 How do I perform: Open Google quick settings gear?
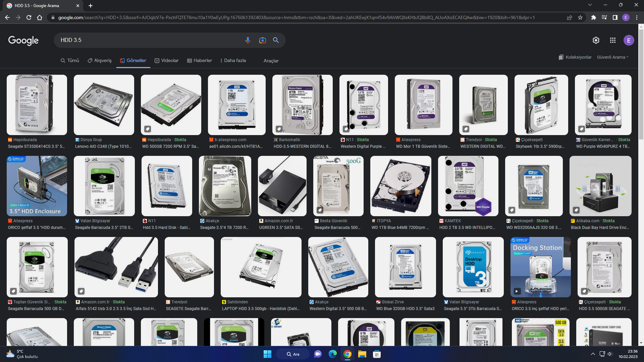coord(596,40)
